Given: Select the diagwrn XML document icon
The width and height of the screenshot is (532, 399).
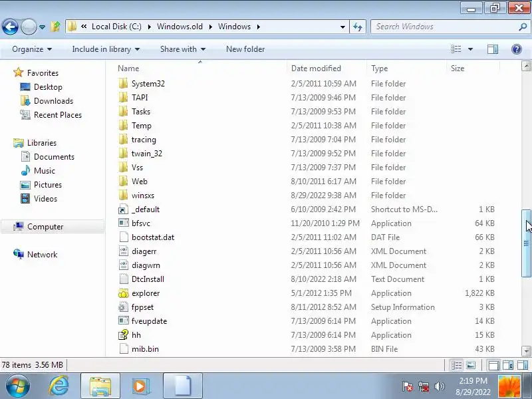Looking at the screenshot, I should click(124, 265).
